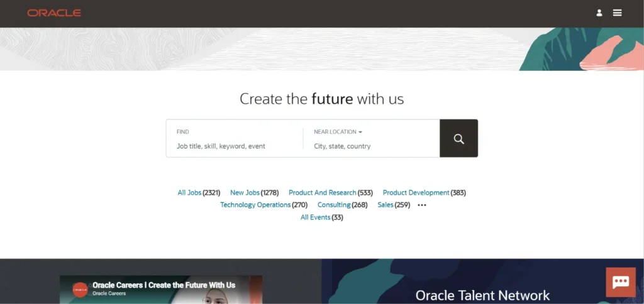Click the Create the future with us heading

pos(321,99)
